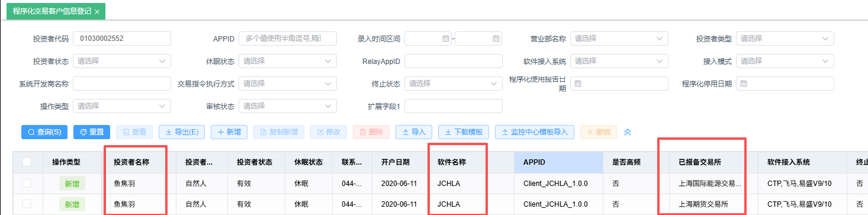Screen dimensions: 868x215
Task: Open the 营业部名称 dropdown
Action: coord(619,38)
